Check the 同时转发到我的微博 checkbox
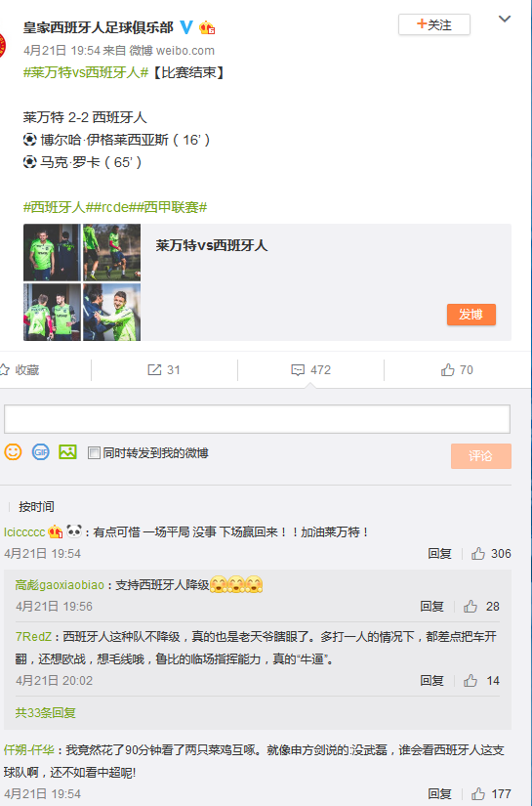This screenshot has height=806, width=532. point(94,453)
